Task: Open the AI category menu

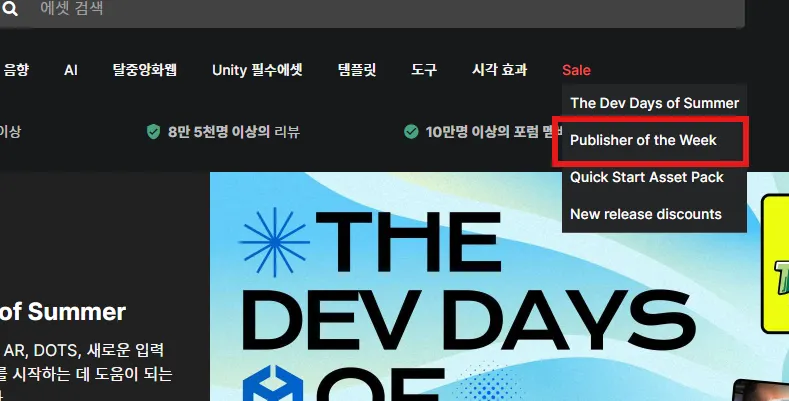Action: 71,70
